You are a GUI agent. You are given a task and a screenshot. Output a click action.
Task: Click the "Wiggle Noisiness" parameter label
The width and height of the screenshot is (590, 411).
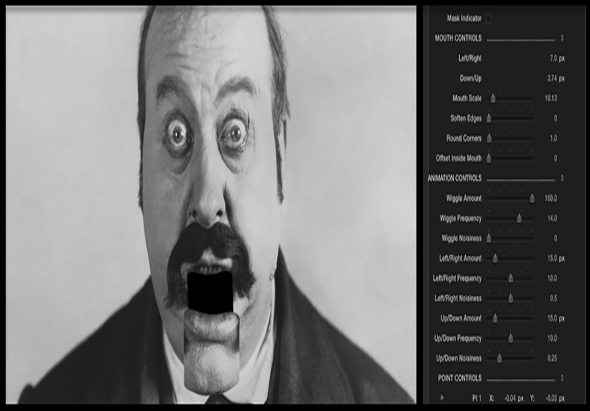pos(461,238)
